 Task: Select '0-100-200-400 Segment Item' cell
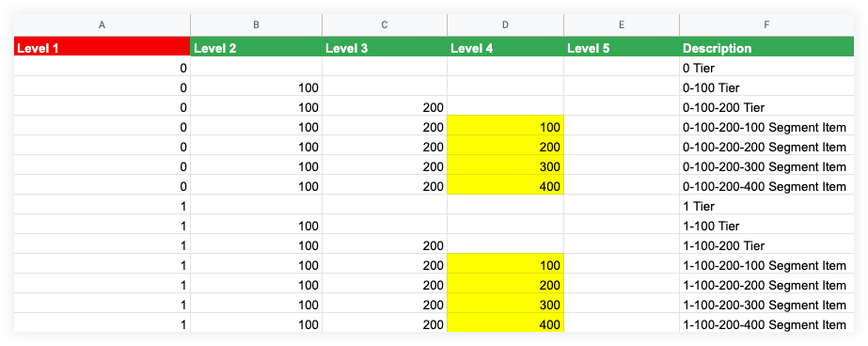[x=766, y=186]
